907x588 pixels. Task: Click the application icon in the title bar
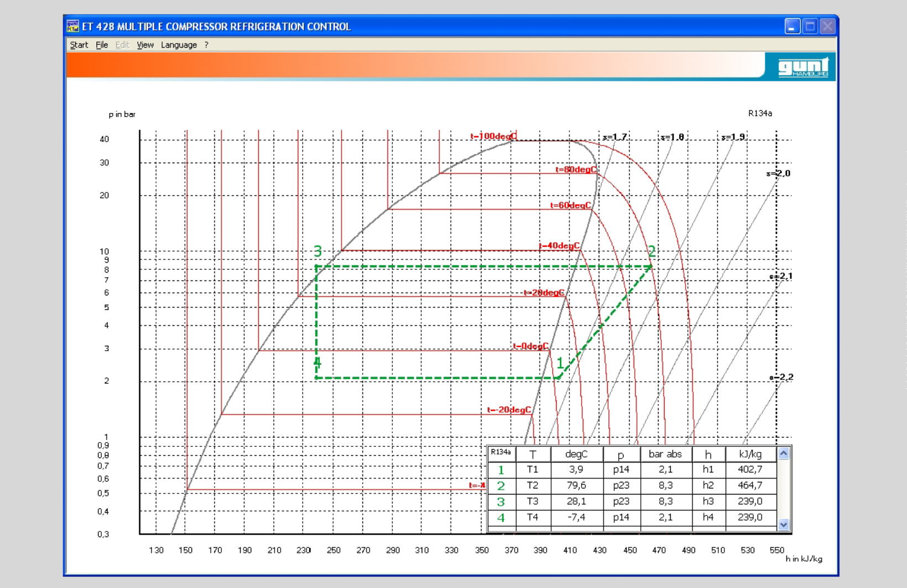point(72,26)
